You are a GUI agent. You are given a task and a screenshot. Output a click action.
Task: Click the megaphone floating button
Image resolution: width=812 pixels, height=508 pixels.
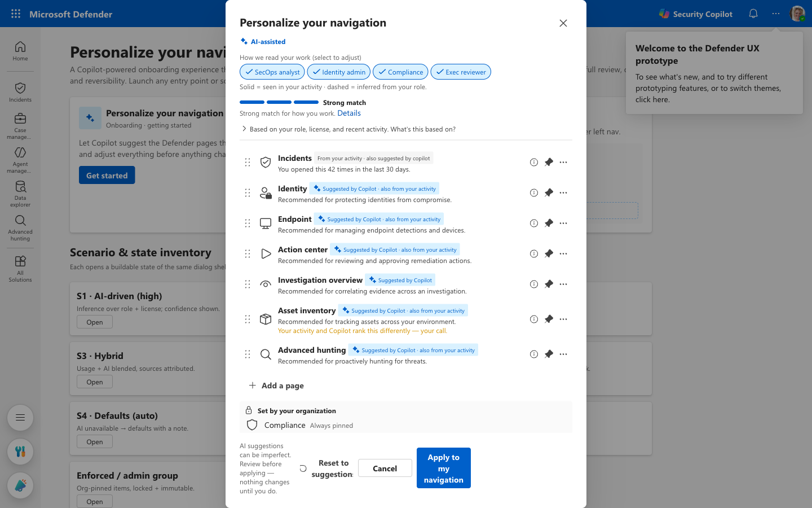[x=20, y=485]
